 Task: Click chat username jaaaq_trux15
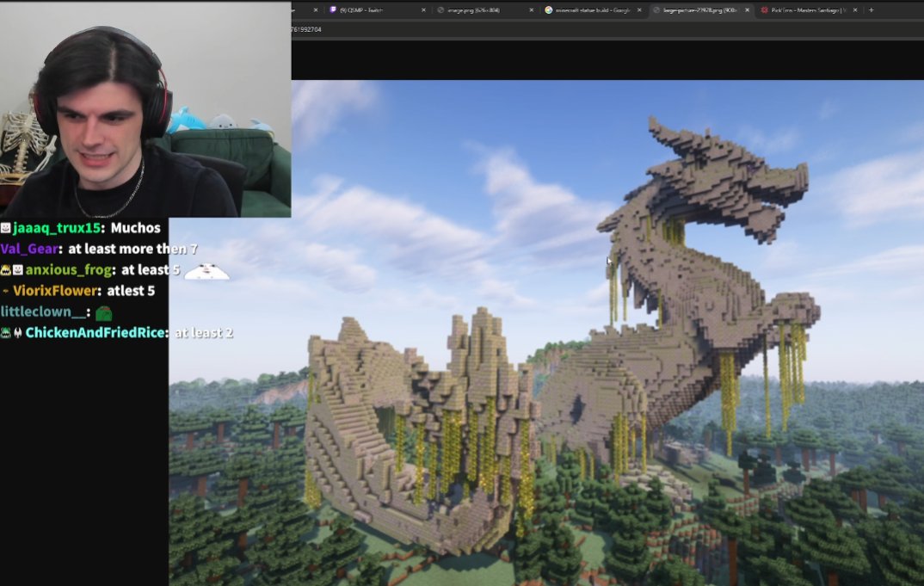tap(59, 228)
